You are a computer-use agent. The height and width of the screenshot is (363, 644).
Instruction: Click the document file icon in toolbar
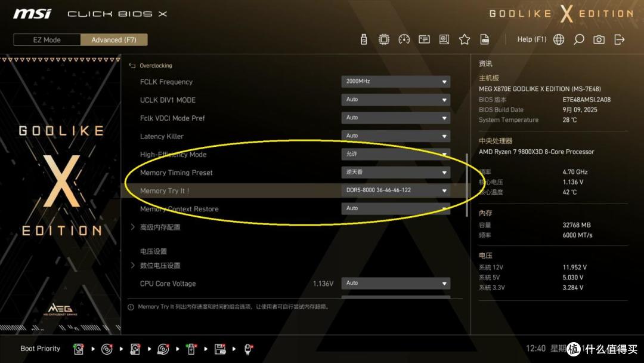pos(485,39)
